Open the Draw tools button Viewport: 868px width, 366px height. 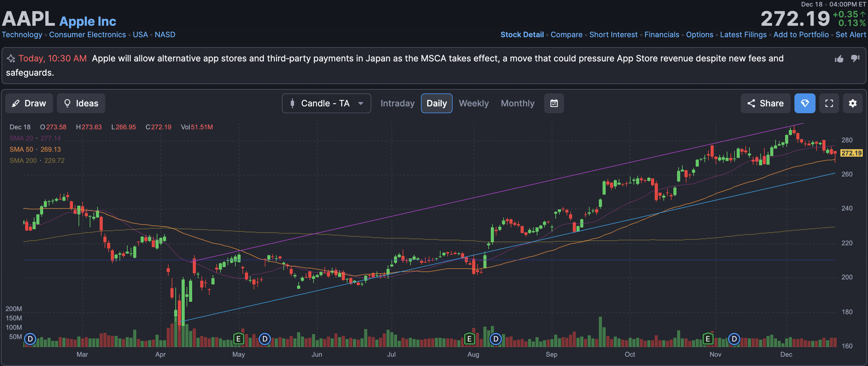coord(29,103)
